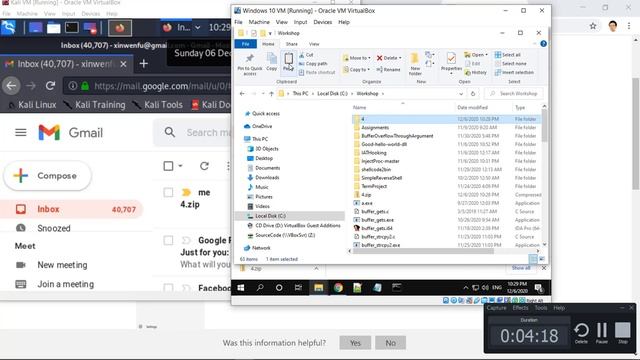Open Gmail select checkbox dropdown arrow
The image size is (640, 360).
tap(180, 166)
